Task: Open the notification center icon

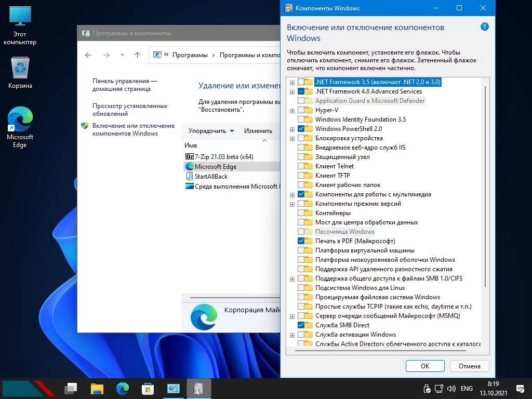Action: pos(520,388)
